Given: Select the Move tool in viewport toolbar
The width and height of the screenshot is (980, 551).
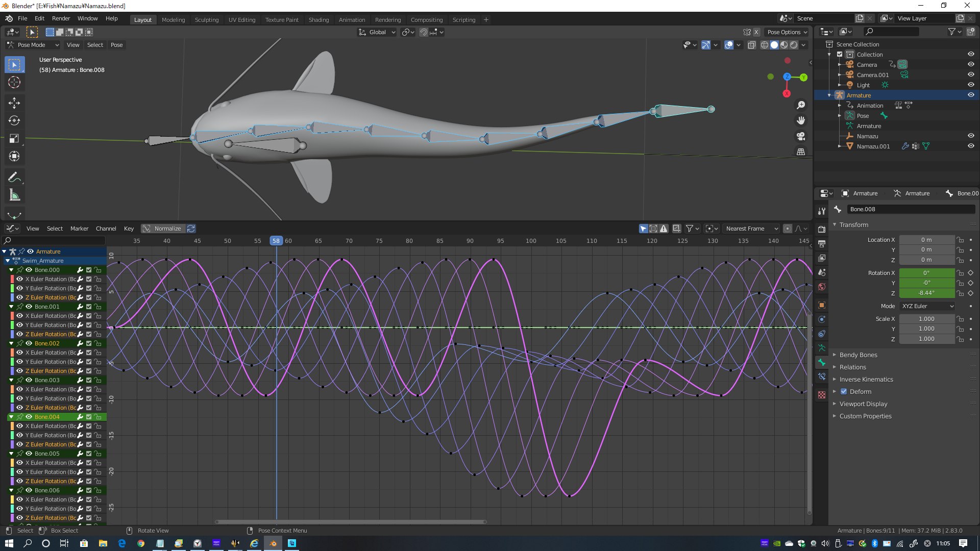Looking at the screenshot, I should tap(14, 103).
